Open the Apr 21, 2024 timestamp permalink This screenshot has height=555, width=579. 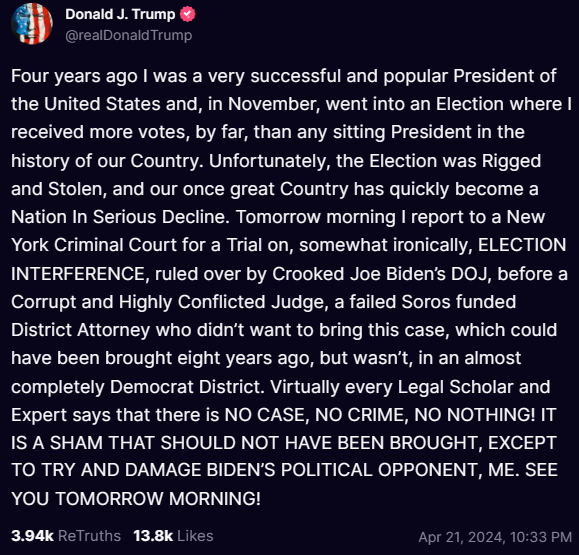coord(495,537)
